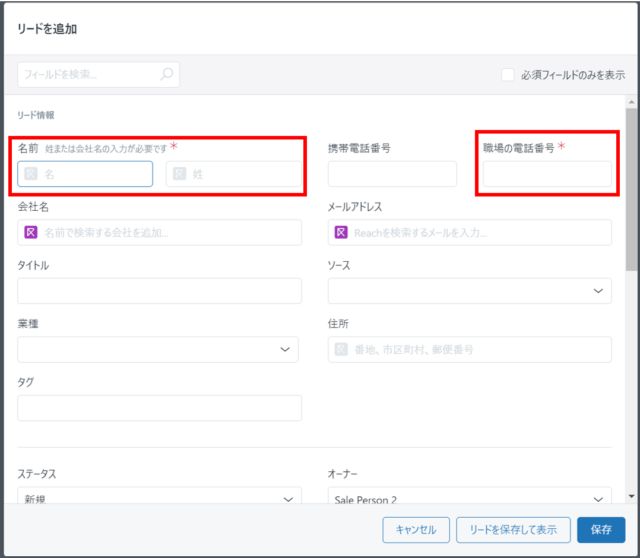640x558 pixels.
Task: Click the 携帯電話番号 input field
Action: click(392, 174)
